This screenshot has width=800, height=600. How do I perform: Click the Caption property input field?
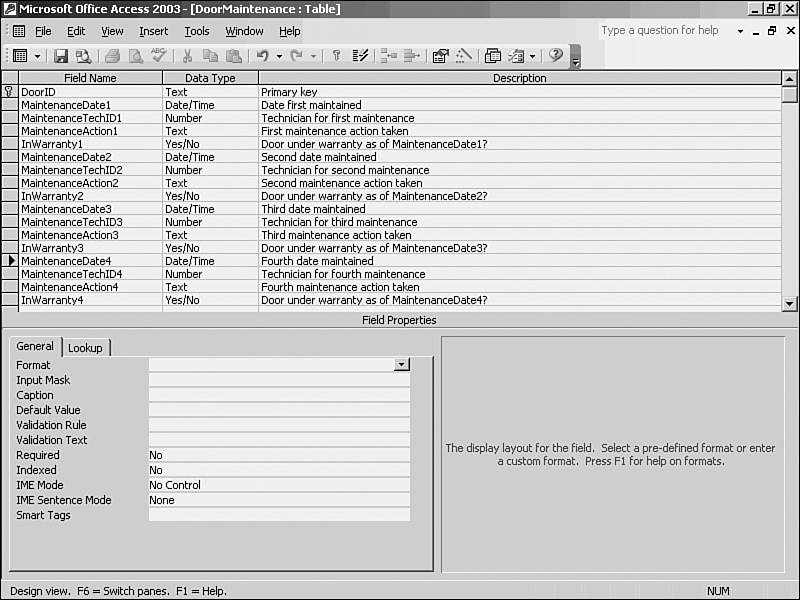click(x=279, y=395)
